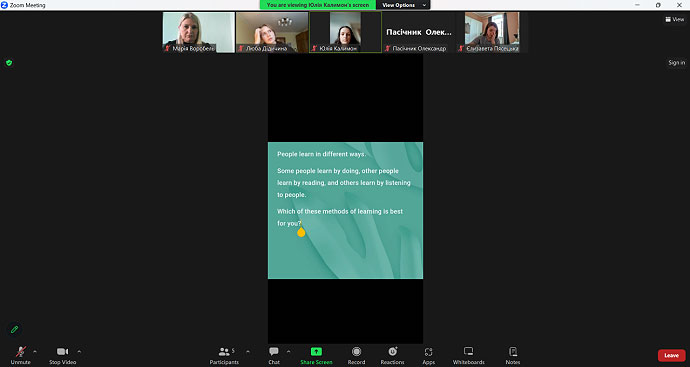The height and width of the screenshot is (367, 690).
Task: Click the 'You are viewing' screen share banner
Action: (x=318, y=5)
